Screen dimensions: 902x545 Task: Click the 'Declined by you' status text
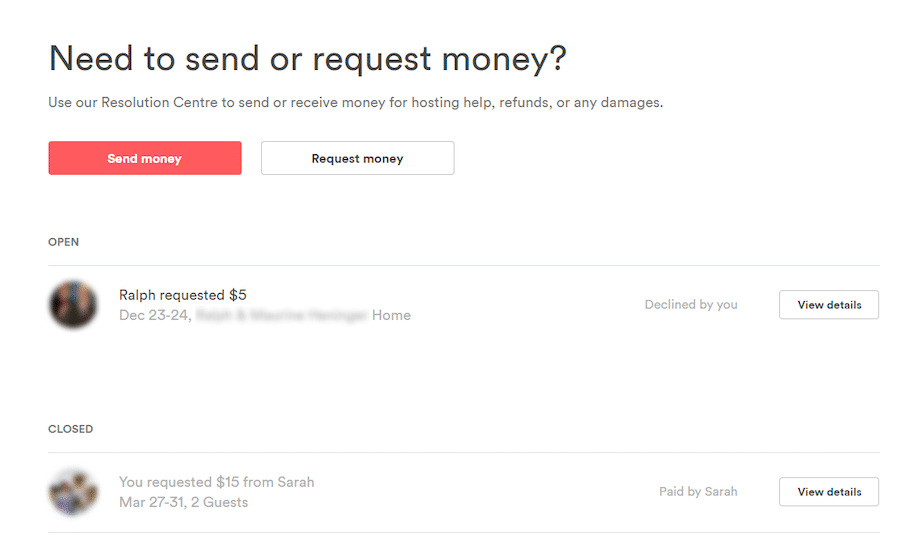(x=691, y=304)
